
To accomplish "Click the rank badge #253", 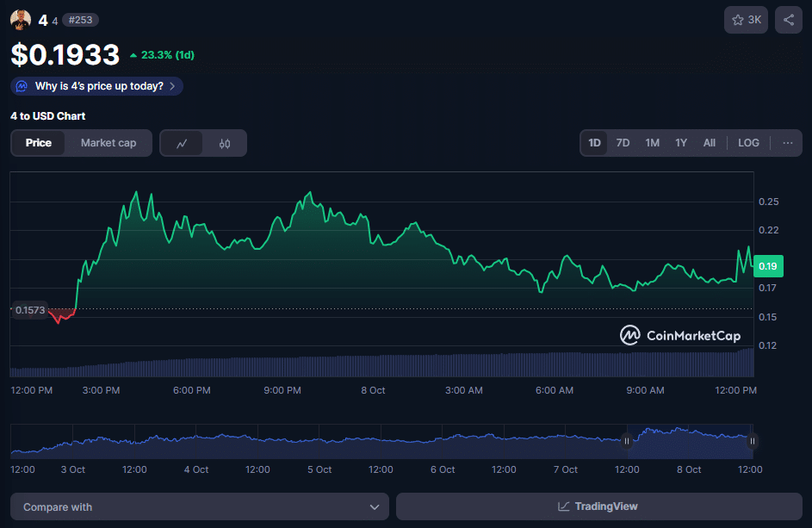I will pyautogui.click(x=80, y=19).
